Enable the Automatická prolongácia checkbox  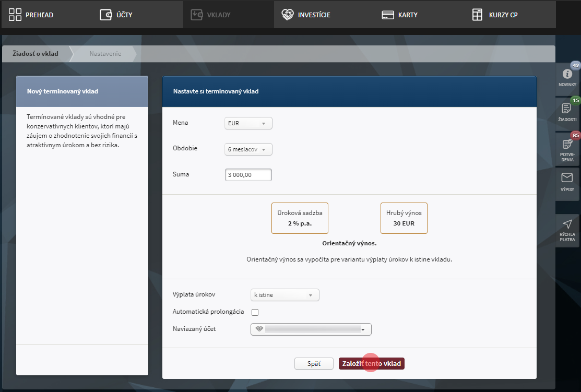pyautogui.click(x=255, y=313)
